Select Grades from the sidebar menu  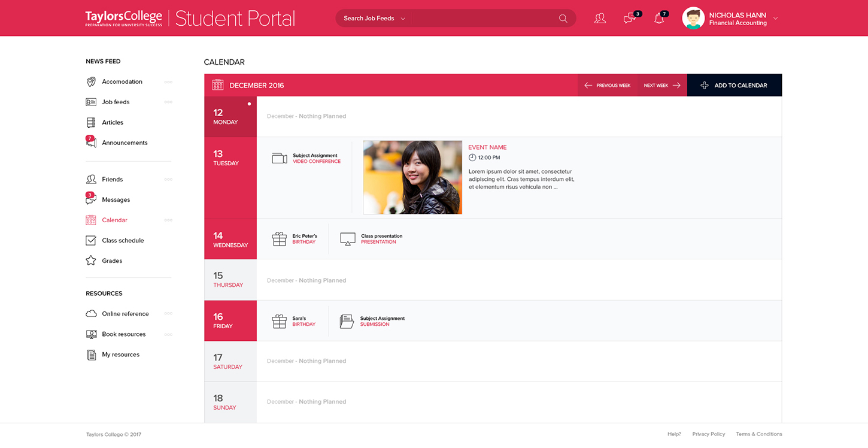[x=112, y=261]
